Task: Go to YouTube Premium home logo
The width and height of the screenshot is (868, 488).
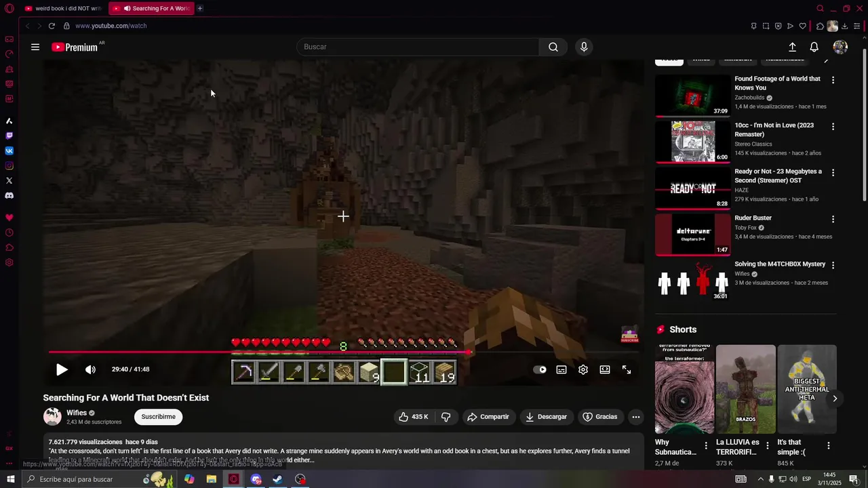Action: pos(75,47)
